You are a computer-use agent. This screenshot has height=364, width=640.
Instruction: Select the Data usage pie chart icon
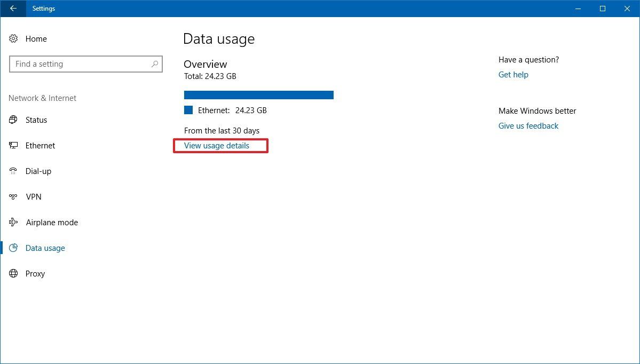[x=13, y=248]
